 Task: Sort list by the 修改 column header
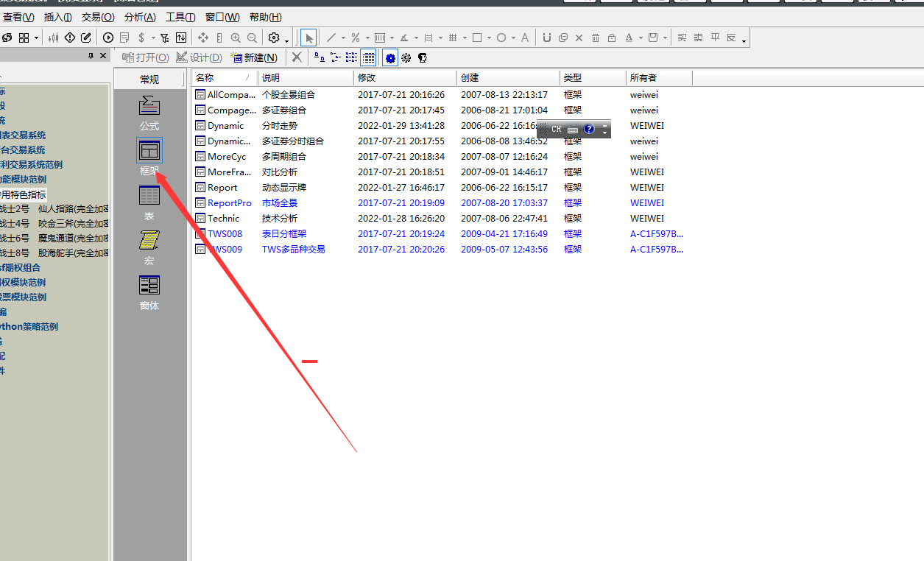405,78
